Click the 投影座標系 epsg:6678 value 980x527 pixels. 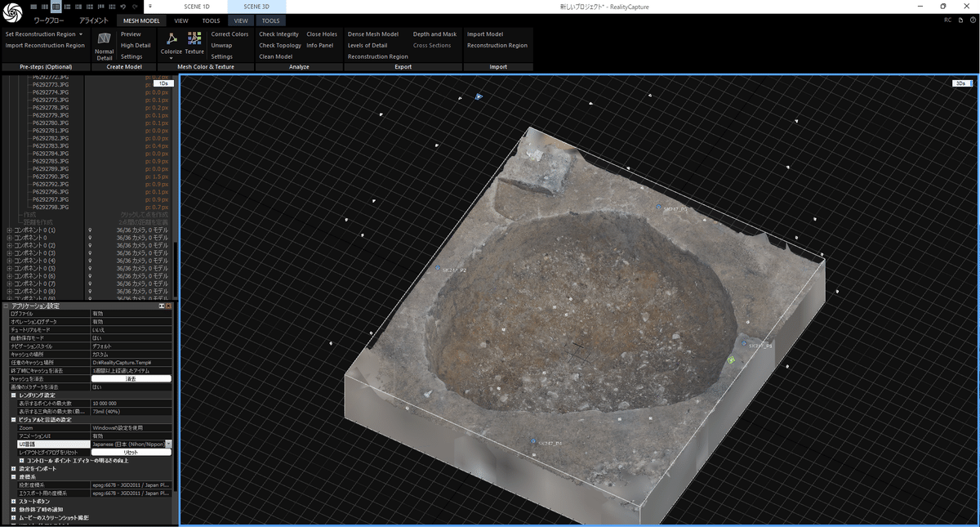point(131,485)
